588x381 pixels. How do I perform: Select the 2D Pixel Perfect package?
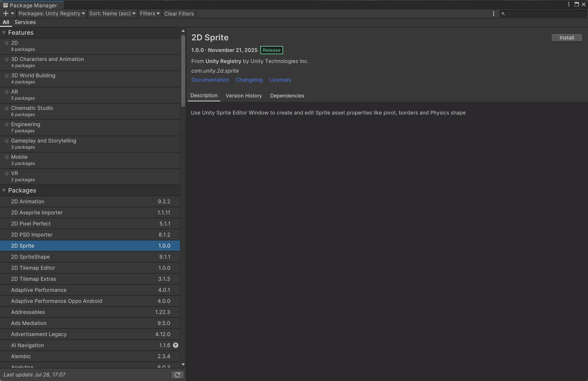[x=90, y=224]
